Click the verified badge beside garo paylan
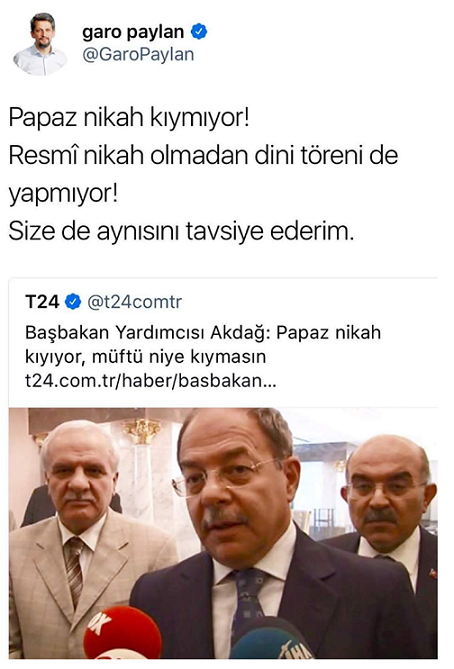The image size is (454, 669). click(199, 32)
